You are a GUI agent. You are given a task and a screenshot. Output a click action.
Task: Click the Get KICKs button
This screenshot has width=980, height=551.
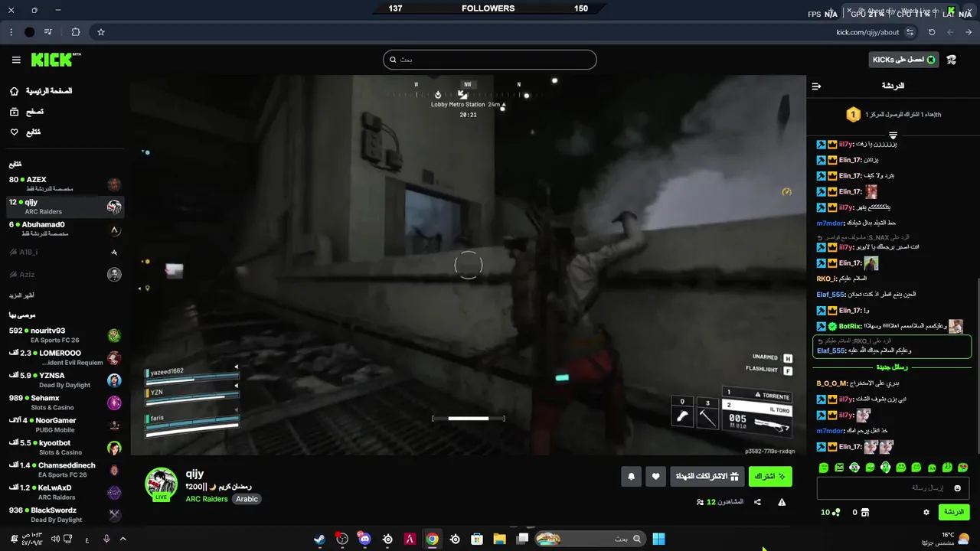coord(904,60)
